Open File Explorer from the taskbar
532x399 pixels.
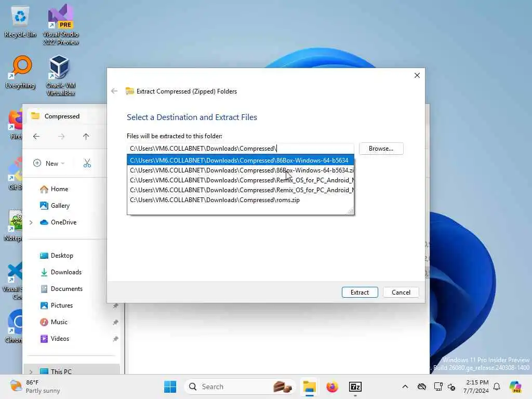click(x=310, y=387)
